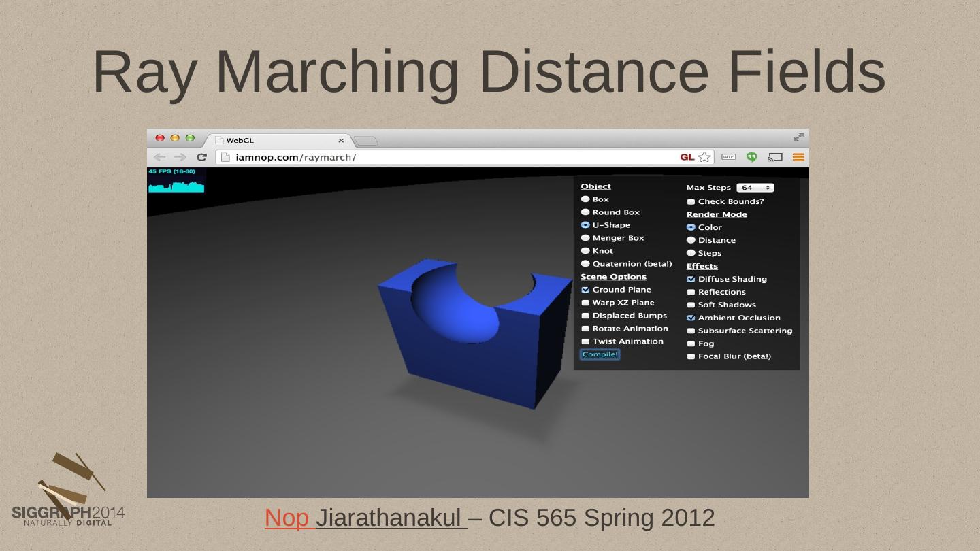
Task: Select the U-Shape object option
Action: 585,225
